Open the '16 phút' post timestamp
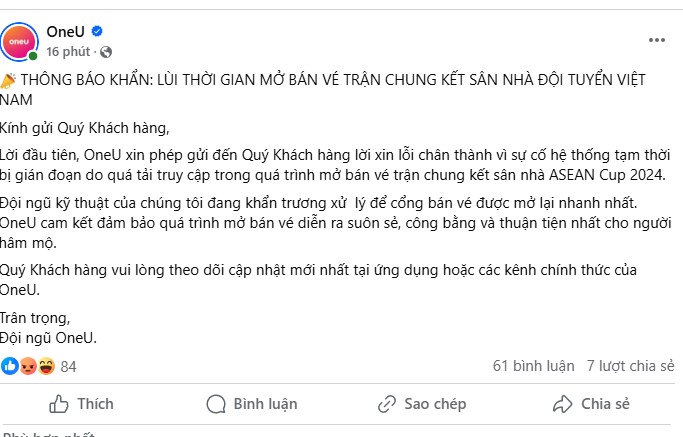The image size is (683, 437). click(x=68, y=52)
